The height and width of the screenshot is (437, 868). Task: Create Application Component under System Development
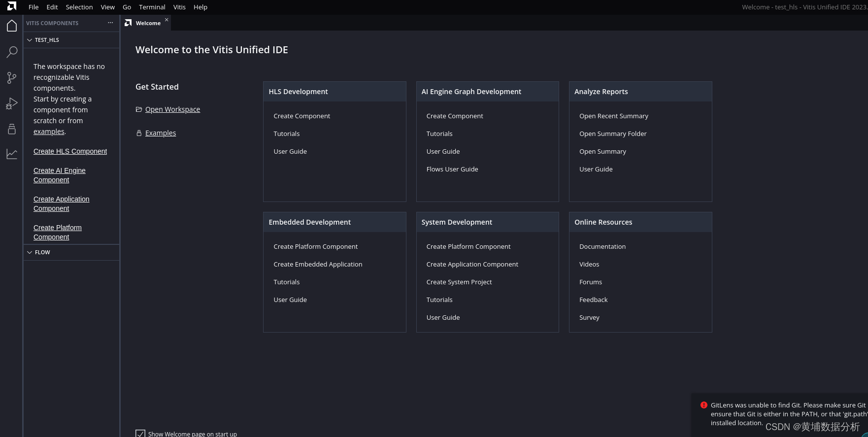click(x=472, y=264)
